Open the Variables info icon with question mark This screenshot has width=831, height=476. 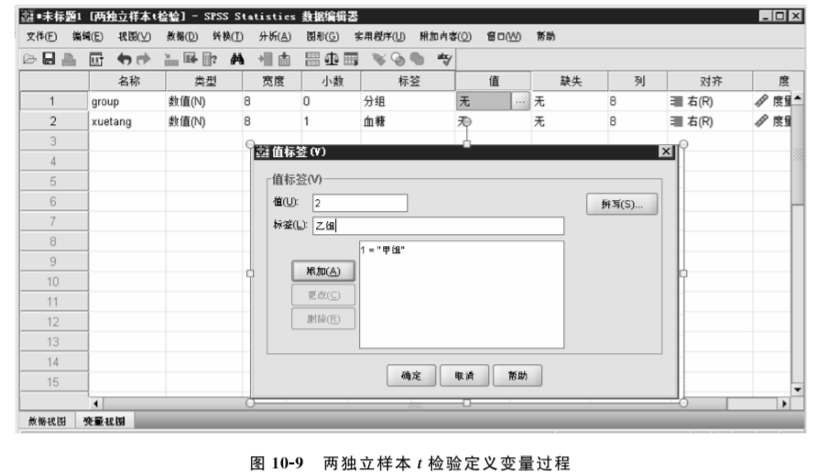tap(210, 59)
